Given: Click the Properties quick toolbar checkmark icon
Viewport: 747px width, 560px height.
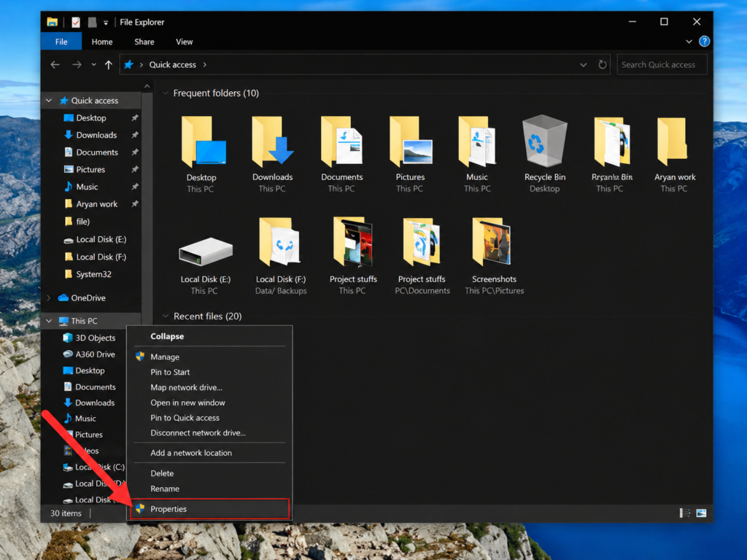Looking at the screenshot, I should (76, 22).
